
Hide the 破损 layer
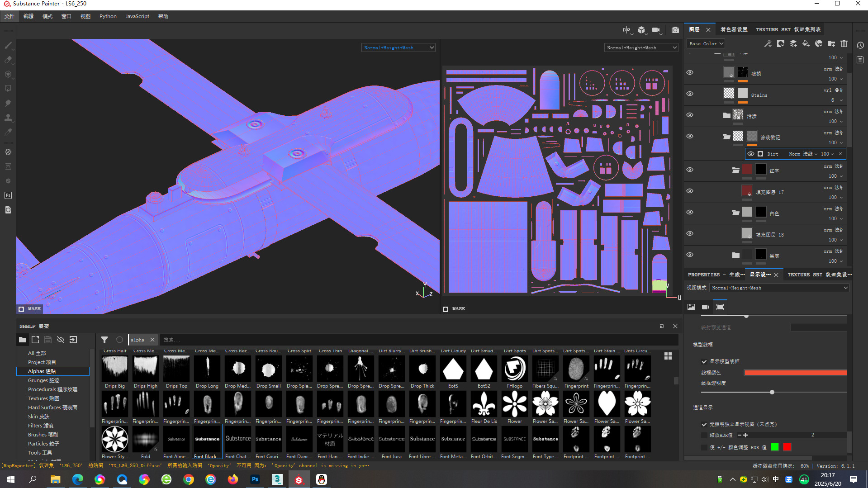pyautogui.click(x=690, y=72)
